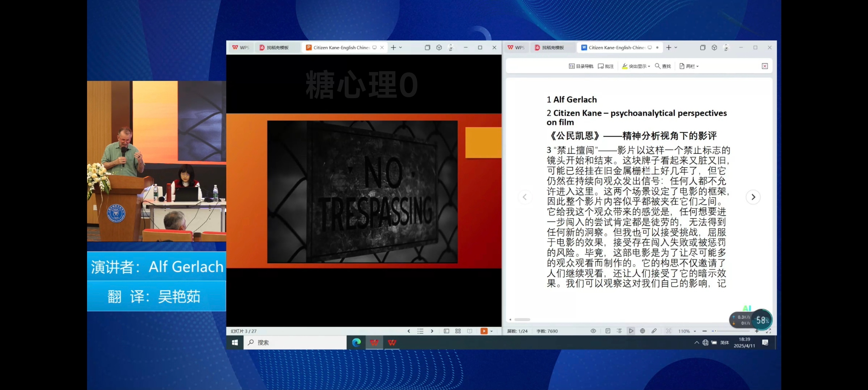Click multi-window icon in document title bar
Viewport: 868px width, 390px height.
(703, 48)
